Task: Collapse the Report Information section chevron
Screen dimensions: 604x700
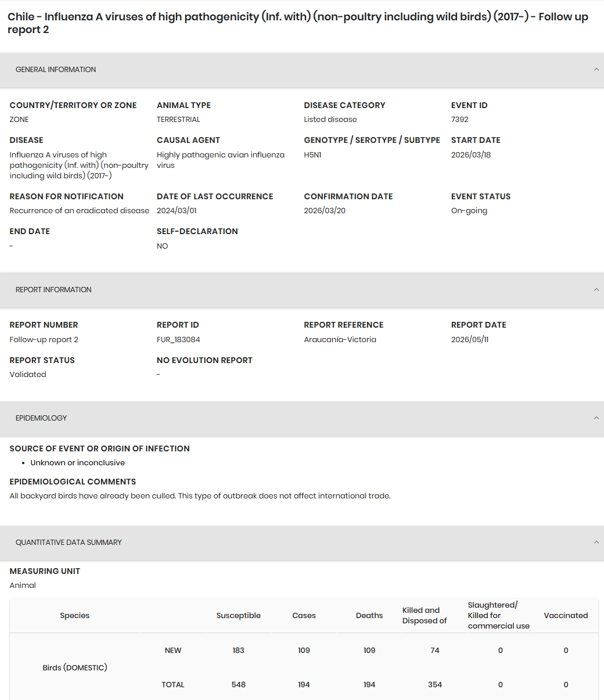Action: pos(596,290)
